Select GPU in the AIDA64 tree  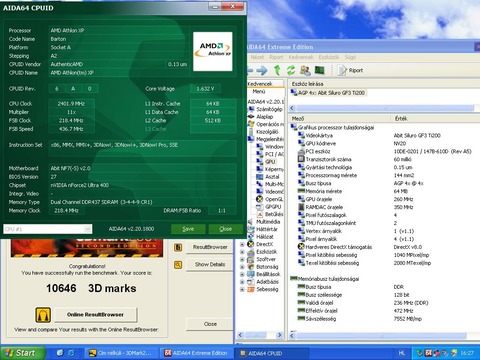pyautogui.click(x=270, y=162)
